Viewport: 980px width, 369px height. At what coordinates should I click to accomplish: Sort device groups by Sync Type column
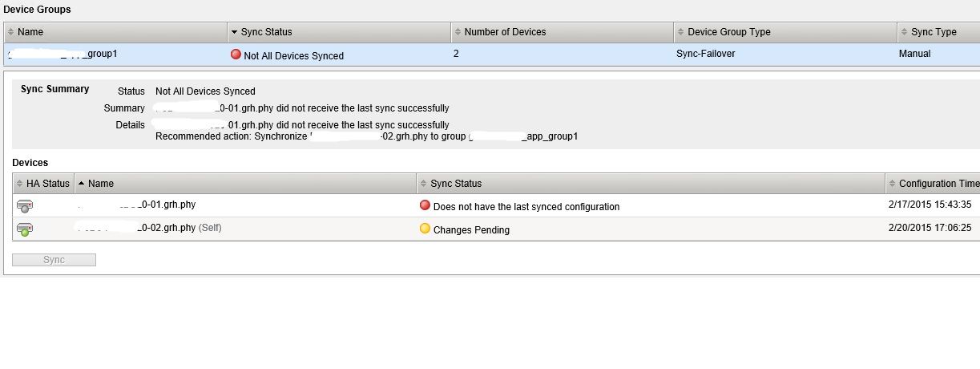click(934, 32)
